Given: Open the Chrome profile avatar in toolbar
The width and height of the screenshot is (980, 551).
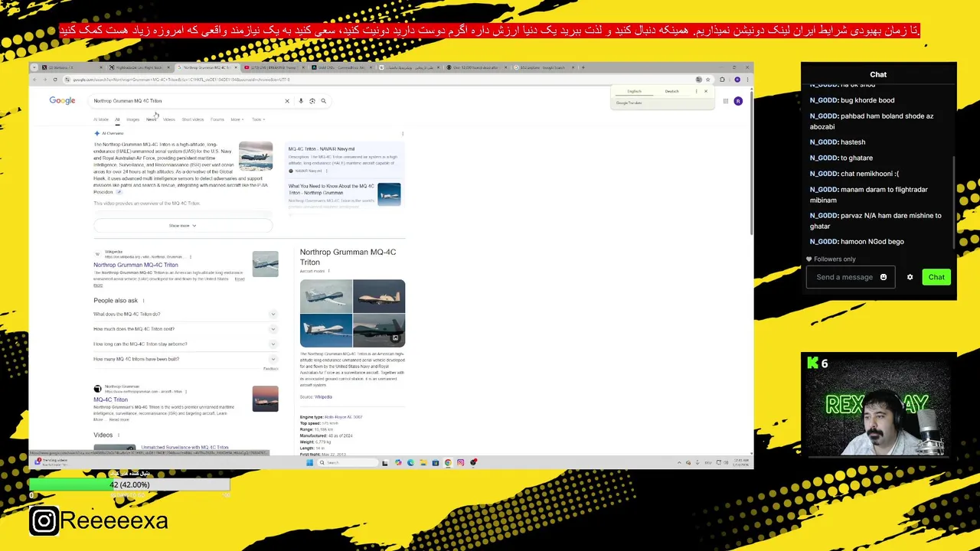Looking at the screenshot, I should (x=737, y=80).
